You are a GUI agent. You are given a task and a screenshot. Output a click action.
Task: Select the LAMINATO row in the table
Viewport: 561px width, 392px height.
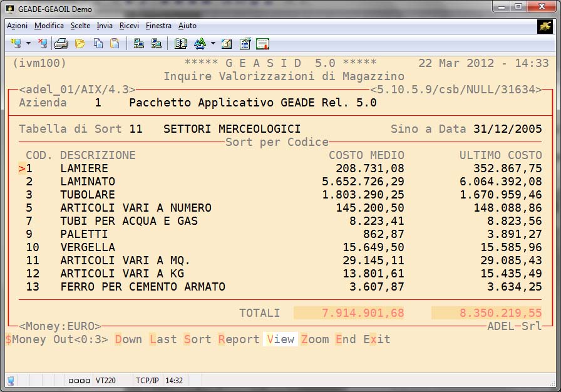tap(88, 182)
